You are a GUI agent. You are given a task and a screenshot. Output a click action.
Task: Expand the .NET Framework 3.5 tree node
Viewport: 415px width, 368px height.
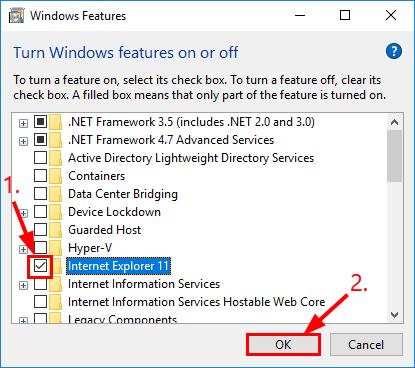coord(23,124)
